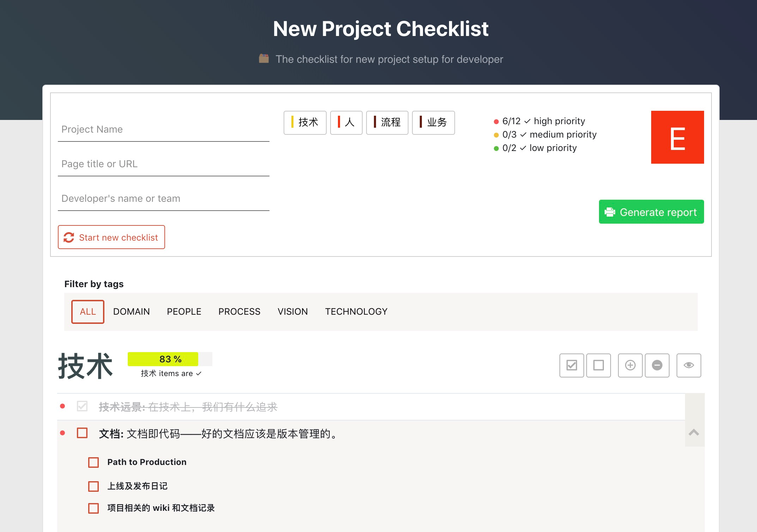The height and width of the screenshot is (532, 757).
Task: Select the 流程 tag counter badge
Action: point(387,122)
